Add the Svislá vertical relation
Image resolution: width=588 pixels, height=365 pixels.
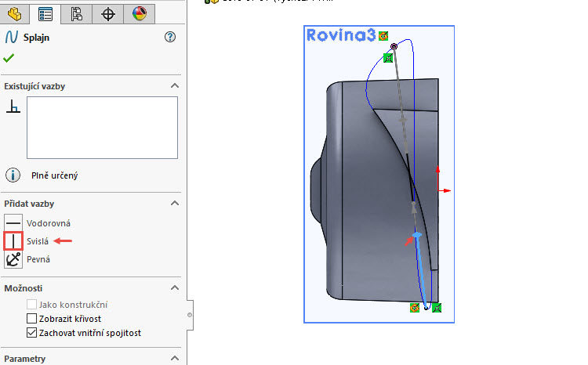[13, 241]
